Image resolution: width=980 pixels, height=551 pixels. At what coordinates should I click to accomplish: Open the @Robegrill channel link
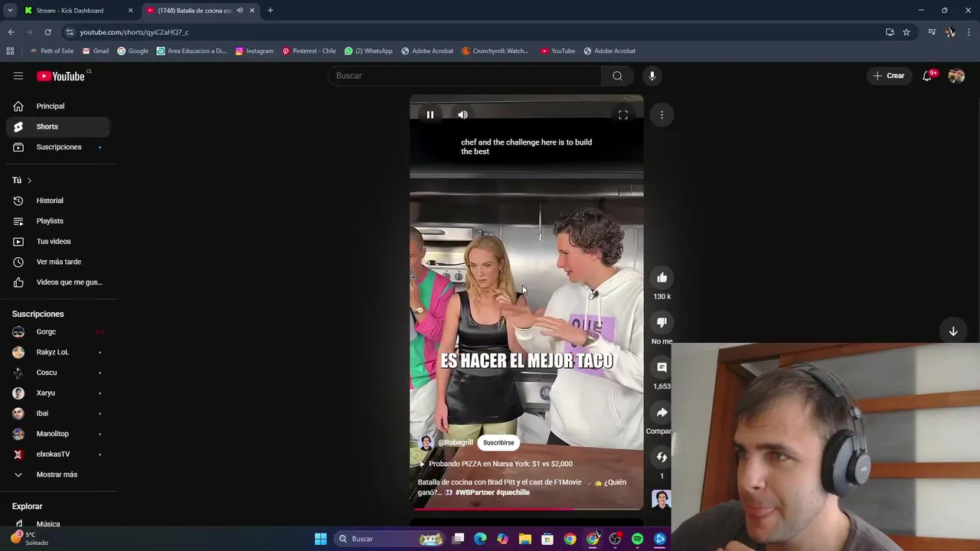tap(456, 442)
